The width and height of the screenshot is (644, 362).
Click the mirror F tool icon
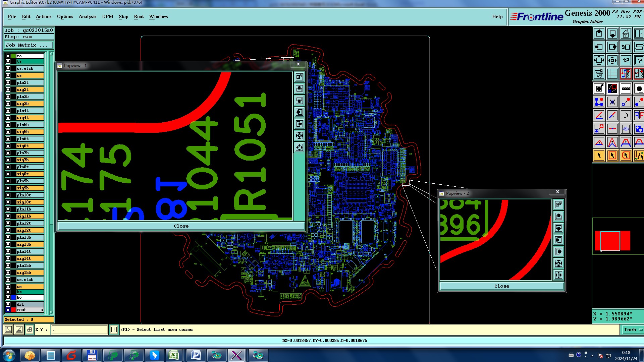639,116
